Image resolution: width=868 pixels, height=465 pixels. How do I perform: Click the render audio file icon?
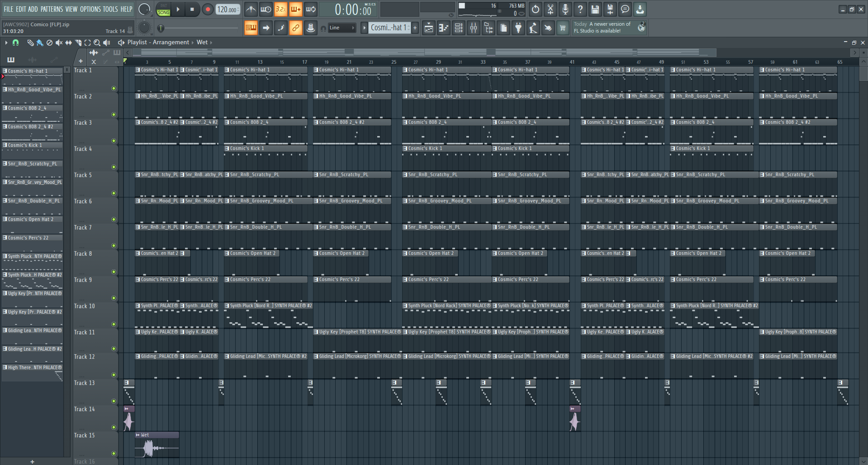tap(610, 9)
